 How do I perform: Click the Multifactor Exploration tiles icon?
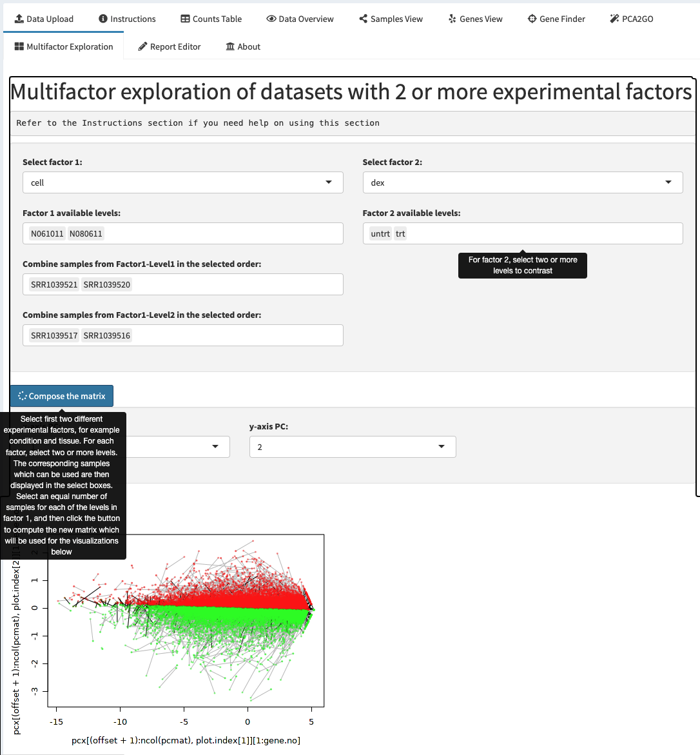tap(19, 46)
